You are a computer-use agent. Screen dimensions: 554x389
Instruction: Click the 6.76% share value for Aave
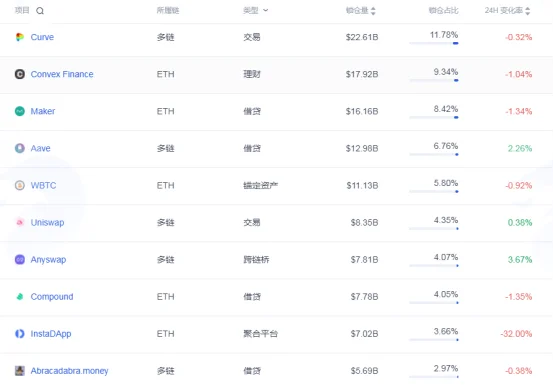point(446,146)
